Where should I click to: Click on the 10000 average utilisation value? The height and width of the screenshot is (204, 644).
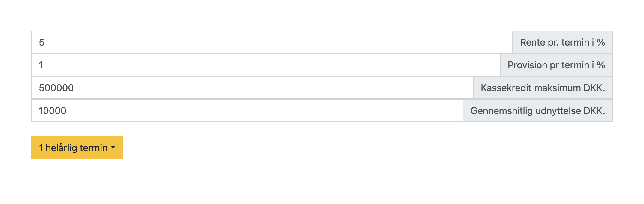click(53, 111)
